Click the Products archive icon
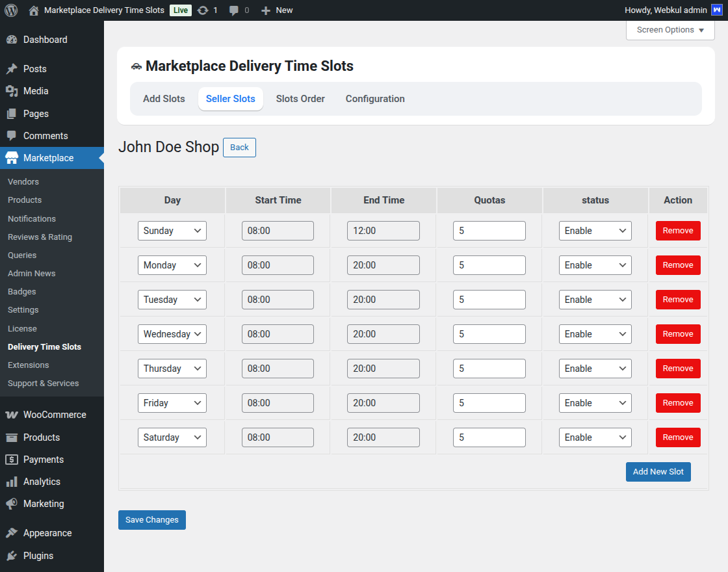 point(12,437)
